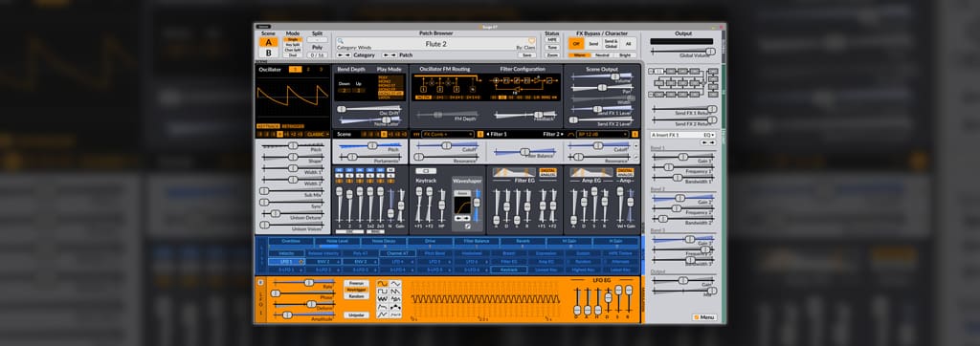This screenshot has width=980, height=346.
Task: Open Zoom status menu
Action: pos(552,55)
